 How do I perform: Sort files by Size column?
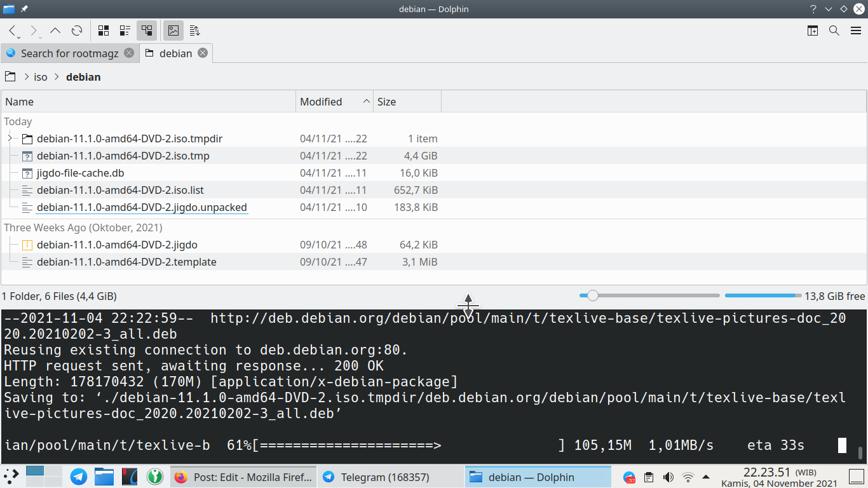pos(407,102)
